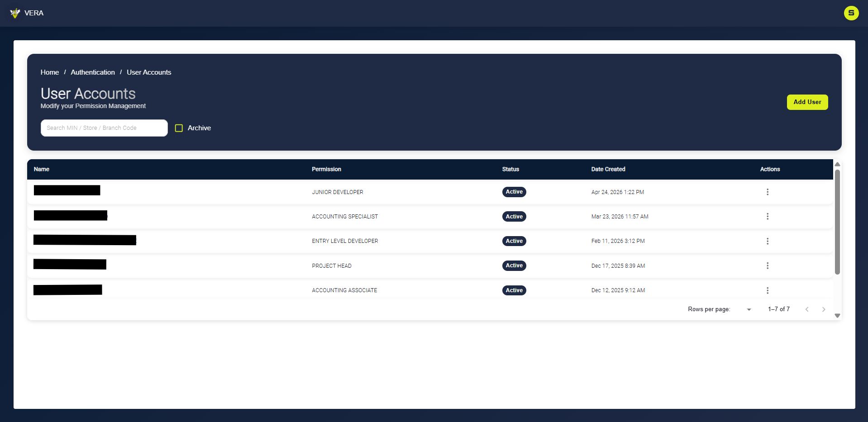Click the scroll-up arrow on the table scrollbar
Image resolution: width=868 pixels, height=422 pixels.
(838, 165)
